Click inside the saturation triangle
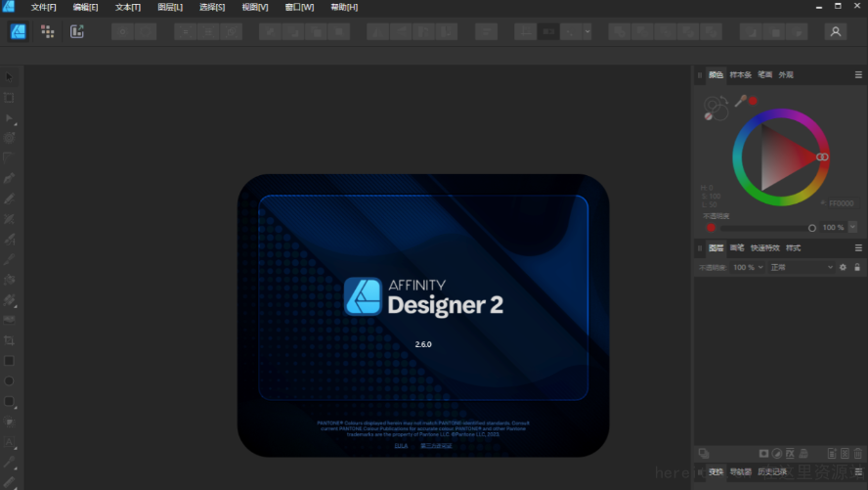This screenshot has width=868, height=490. tap(779, 157)
